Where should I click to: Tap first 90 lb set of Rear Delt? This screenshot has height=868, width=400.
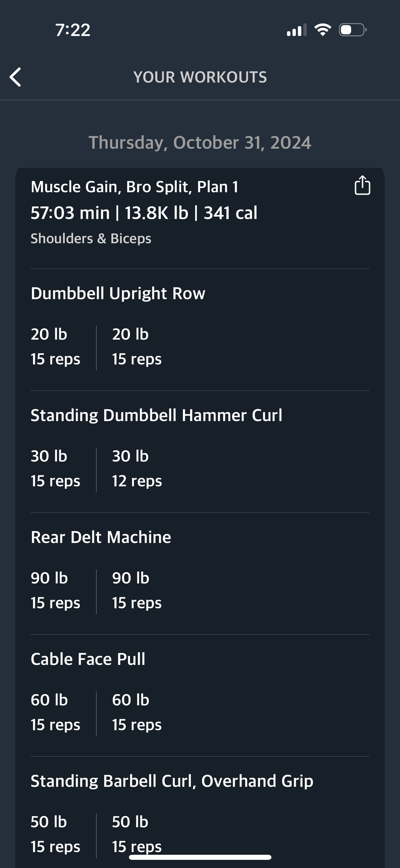click(56, 591)
